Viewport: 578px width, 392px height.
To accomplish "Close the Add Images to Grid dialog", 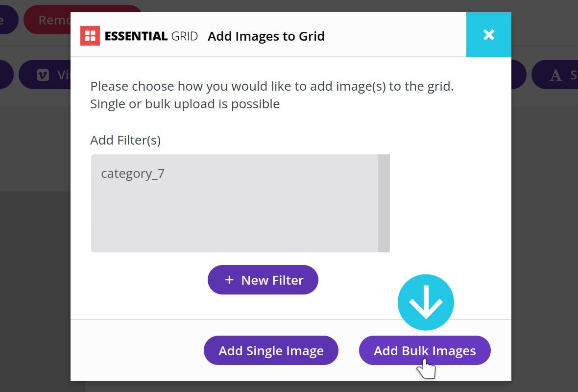I will pyautogui.click(x=488, y=35).
